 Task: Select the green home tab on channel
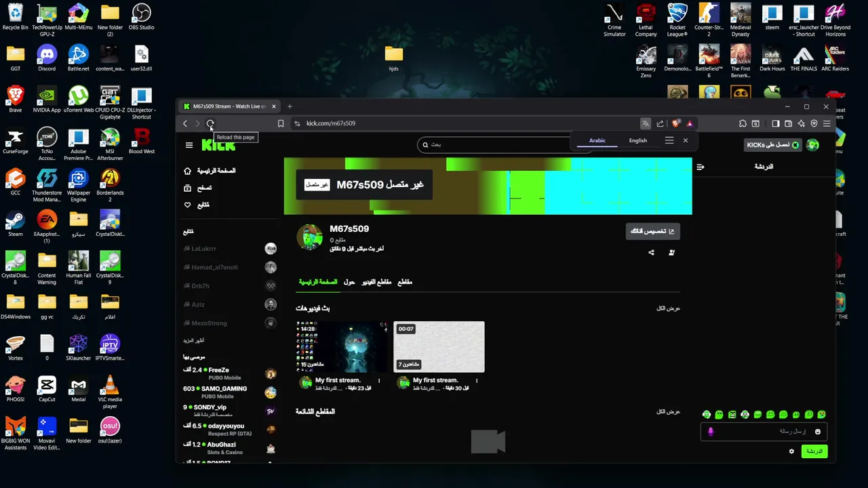pyautogui.click(x=318, y=282)
